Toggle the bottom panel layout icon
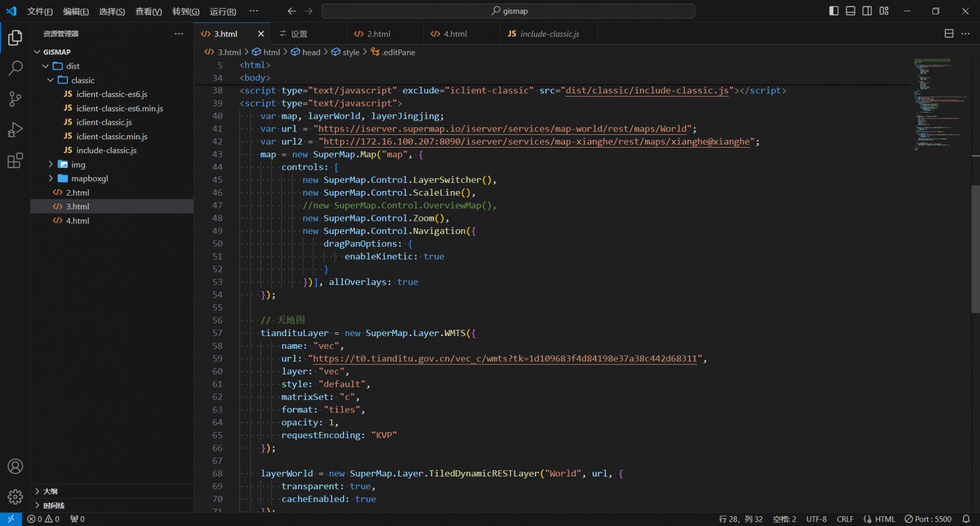The image size is (980, 526). tap(851, 11)
